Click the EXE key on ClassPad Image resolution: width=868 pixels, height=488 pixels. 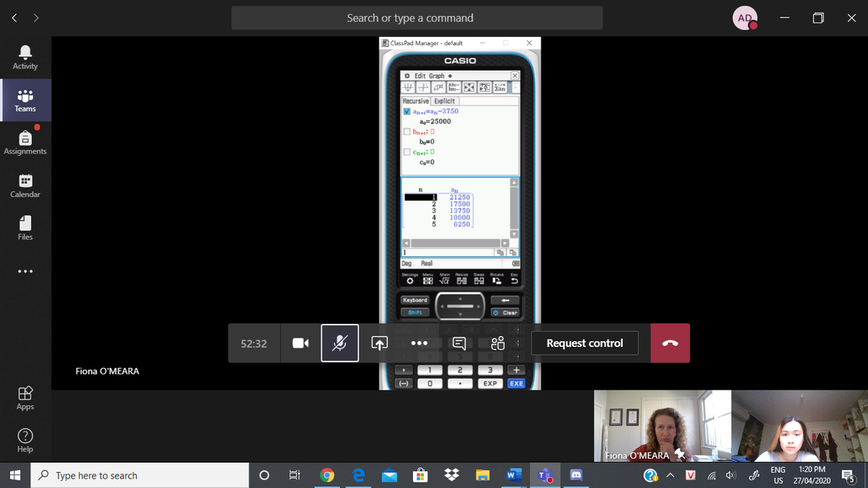point(516,383)
